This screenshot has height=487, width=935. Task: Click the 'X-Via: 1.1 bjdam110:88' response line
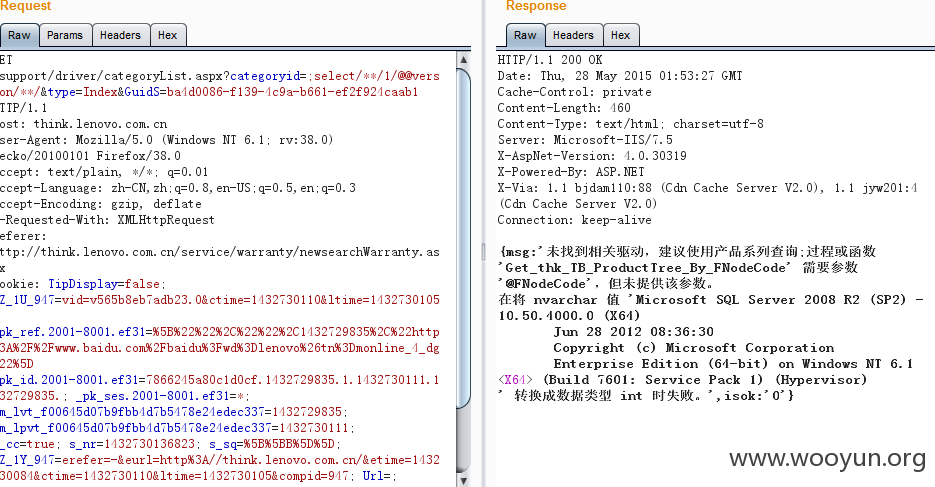708,188
